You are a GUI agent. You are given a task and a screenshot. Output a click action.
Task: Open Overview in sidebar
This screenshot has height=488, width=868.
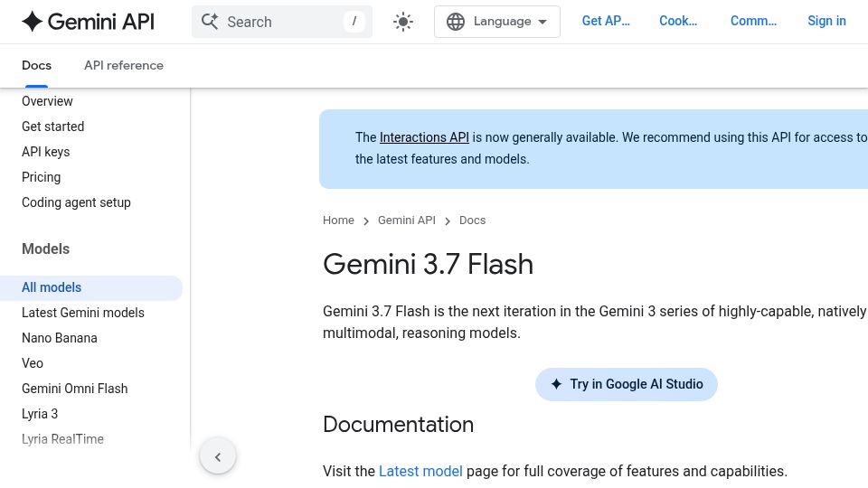click(x=47, y=101)
